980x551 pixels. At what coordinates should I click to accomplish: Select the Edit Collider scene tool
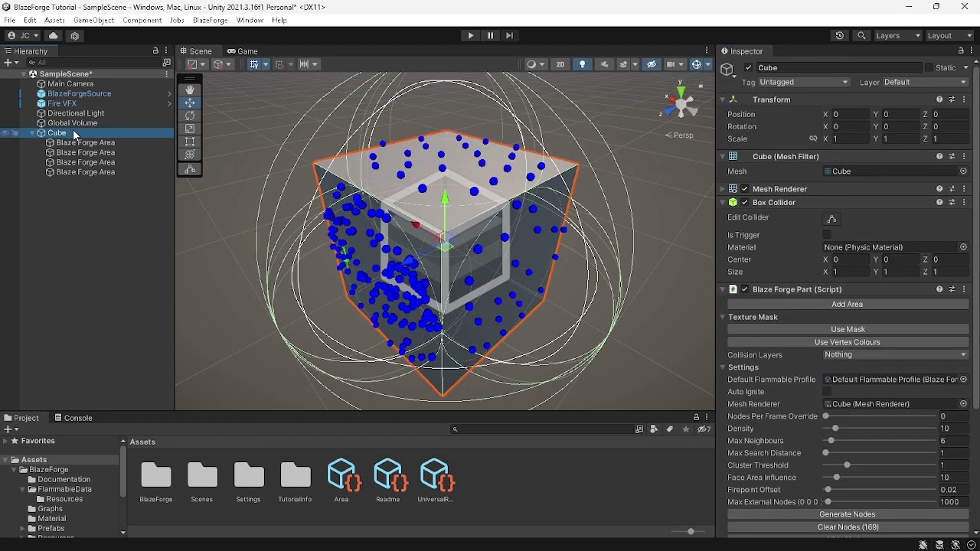190,169
